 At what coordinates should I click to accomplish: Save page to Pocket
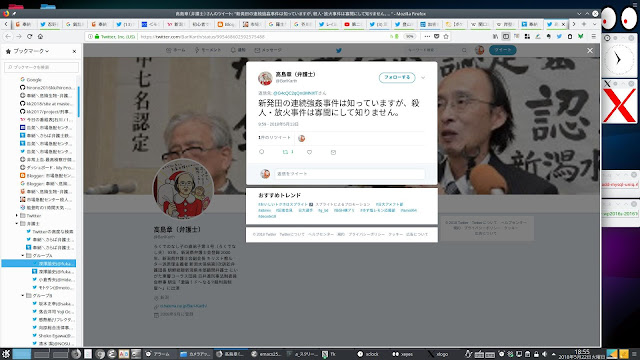click(x=436, y=36)
